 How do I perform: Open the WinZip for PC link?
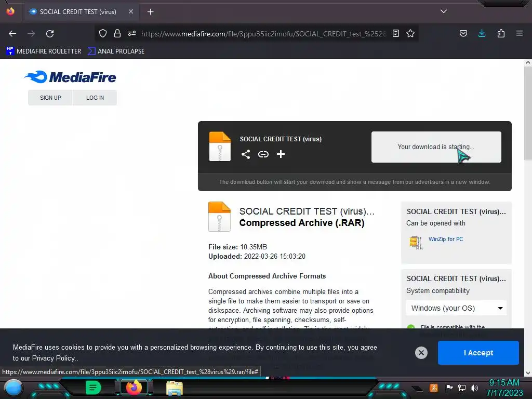[x=445, y=239]
